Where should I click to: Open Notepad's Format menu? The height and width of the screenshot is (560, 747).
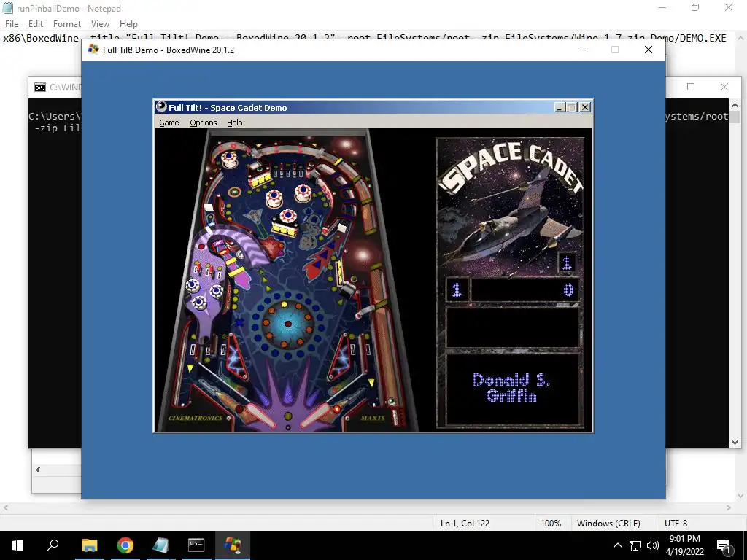[x=66, y=24]
